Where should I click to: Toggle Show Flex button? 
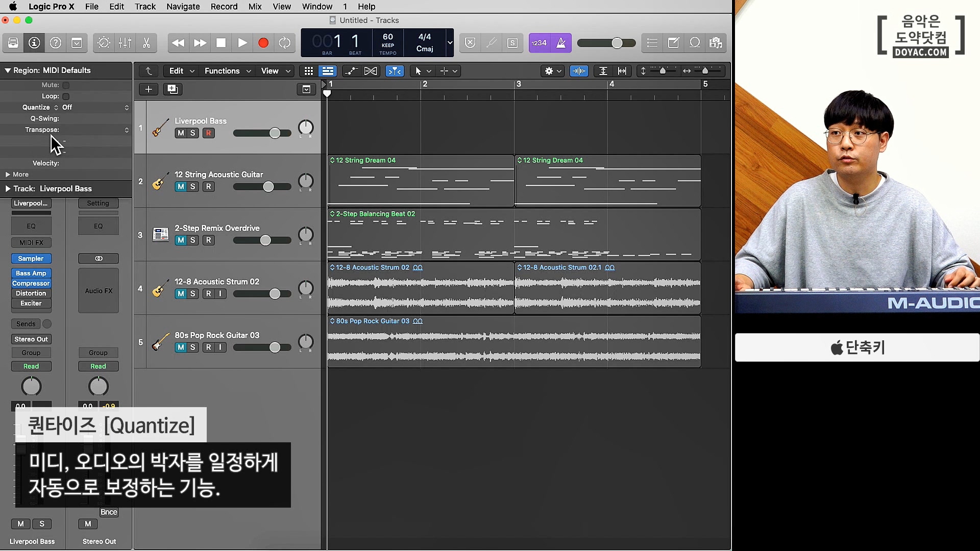[371, 71]
